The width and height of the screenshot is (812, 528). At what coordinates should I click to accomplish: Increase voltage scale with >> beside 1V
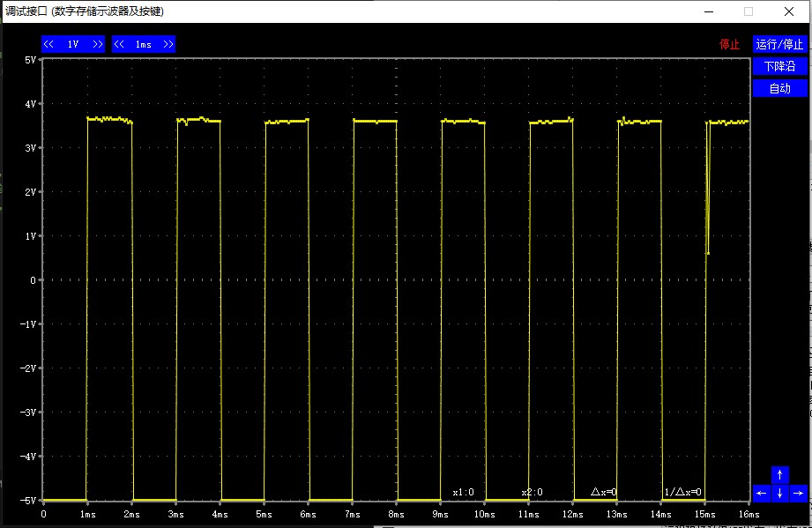(97, 44)
